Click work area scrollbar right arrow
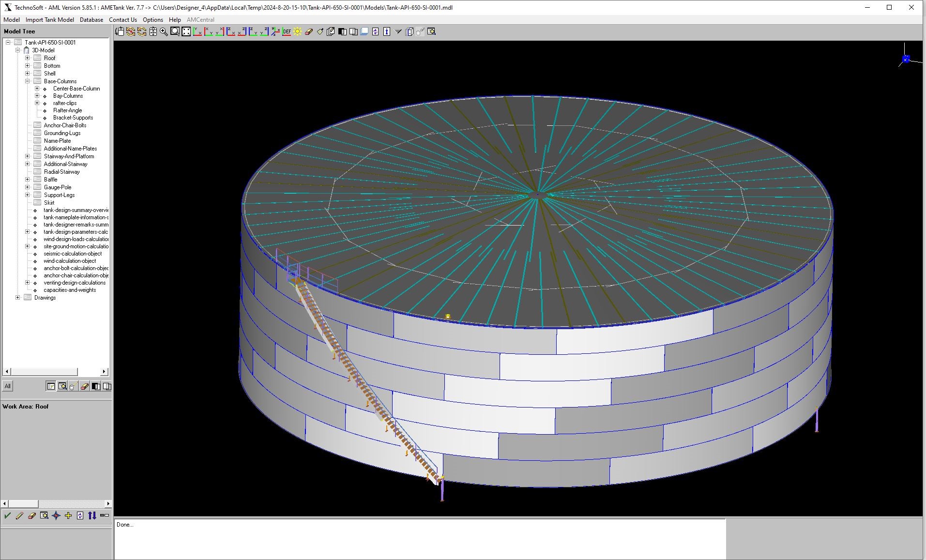Screen dimensions: 926x560 (x=108, y=503)
